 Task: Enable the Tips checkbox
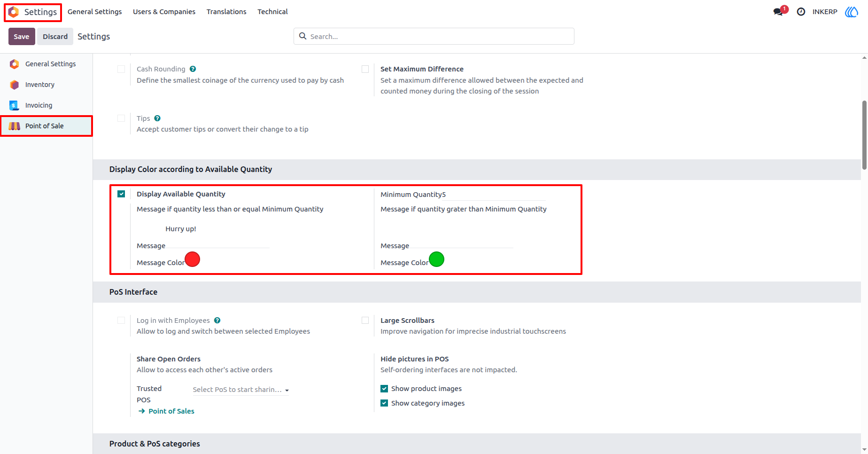click(121, 118)
